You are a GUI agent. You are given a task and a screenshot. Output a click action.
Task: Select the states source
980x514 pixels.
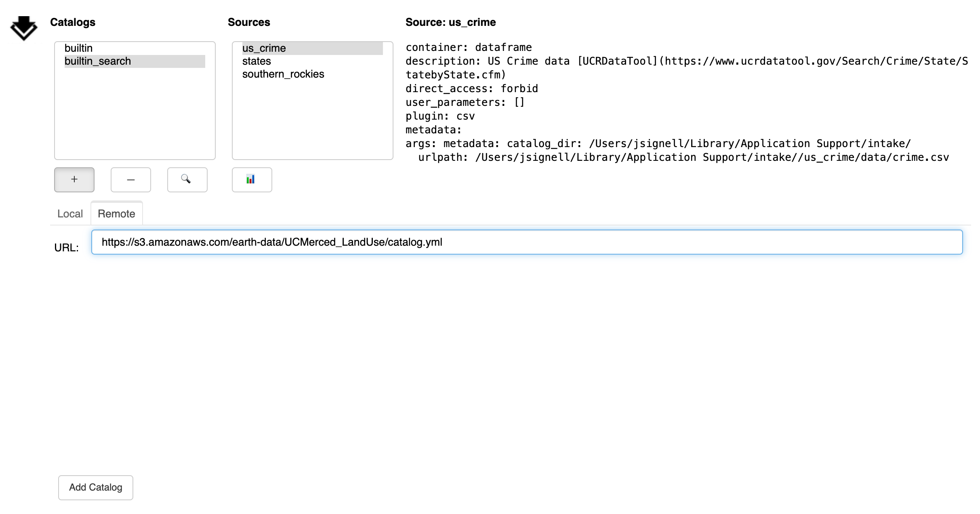(x=313, y=61)
